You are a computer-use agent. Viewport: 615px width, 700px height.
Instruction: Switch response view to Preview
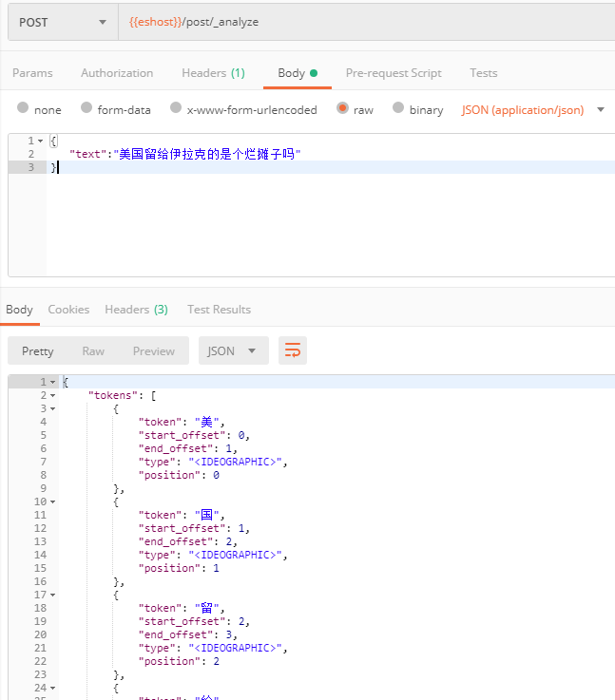click(154, 350)
